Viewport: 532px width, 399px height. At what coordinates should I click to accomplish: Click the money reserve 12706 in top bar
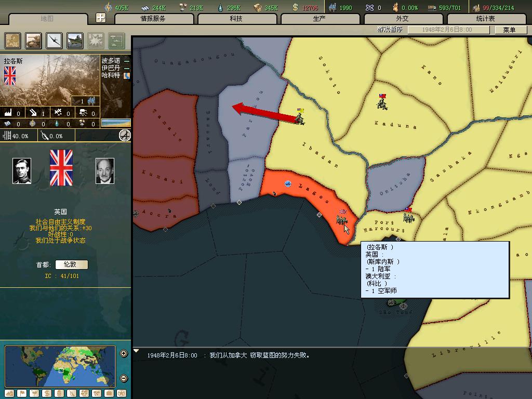point(305,7)
